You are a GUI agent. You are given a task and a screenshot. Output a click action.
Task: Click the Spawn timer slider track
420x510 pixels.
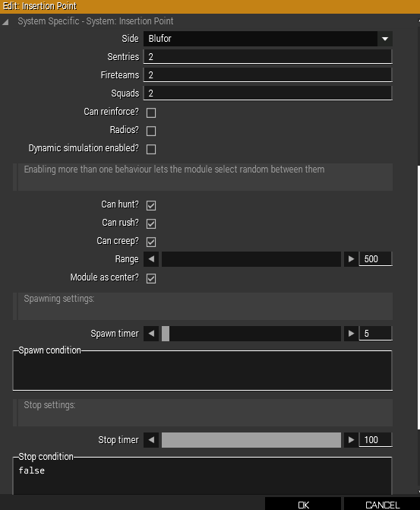(251, 334)
